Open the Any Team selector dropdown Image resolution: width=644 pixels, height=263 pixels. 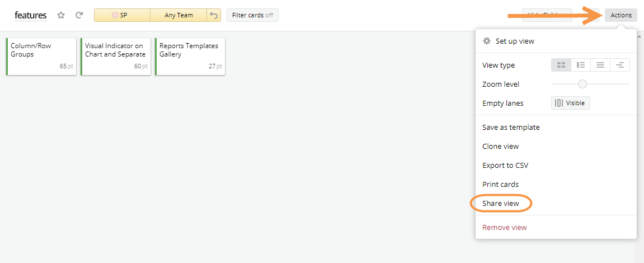[x=178, y=15]
